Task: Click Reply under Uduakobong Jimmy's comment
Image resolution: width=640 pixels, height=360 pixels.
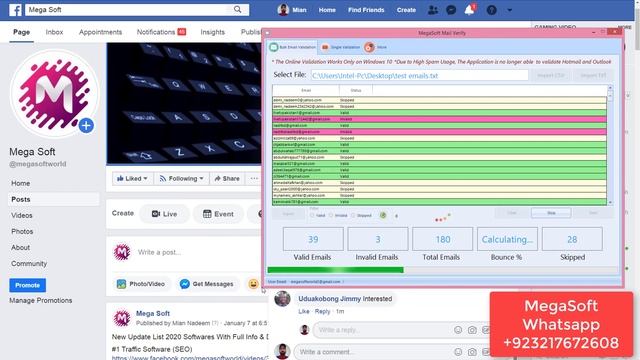Action: 322,311
